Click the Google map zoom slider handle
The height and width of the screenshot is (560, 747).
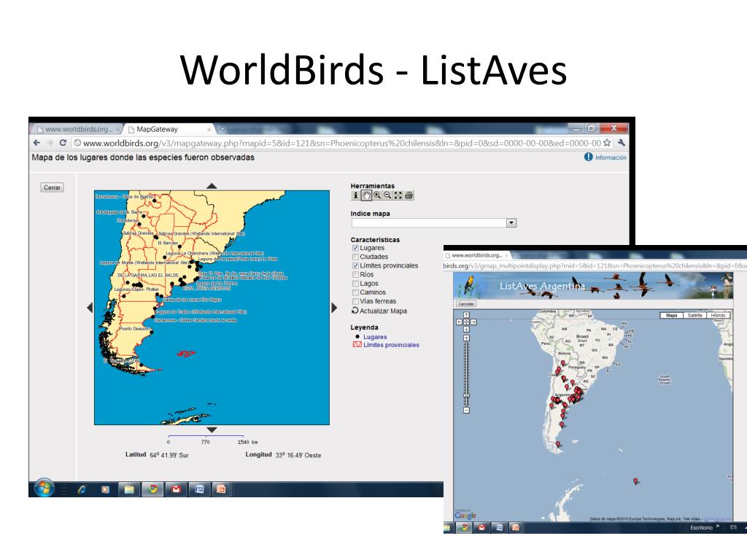pyautogui.click(x=466, y=395)
